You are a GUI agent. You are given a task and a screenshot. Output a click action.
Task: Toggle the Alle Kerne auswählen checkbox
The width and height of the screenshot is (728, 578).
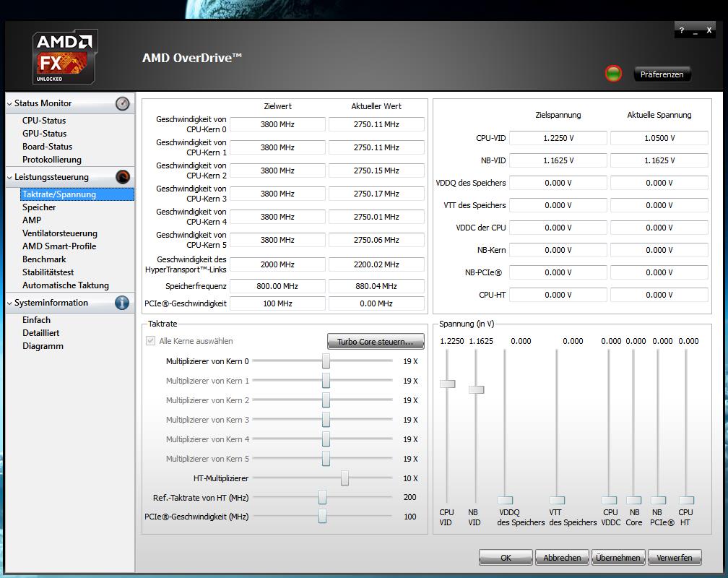point(150,340)
